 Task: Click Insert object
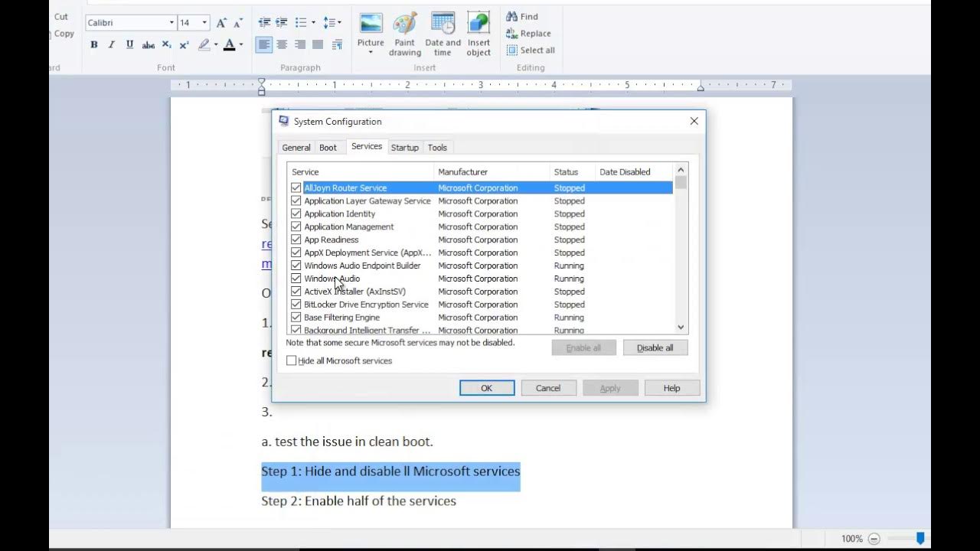pyautogui.click(x=479, y=34)
